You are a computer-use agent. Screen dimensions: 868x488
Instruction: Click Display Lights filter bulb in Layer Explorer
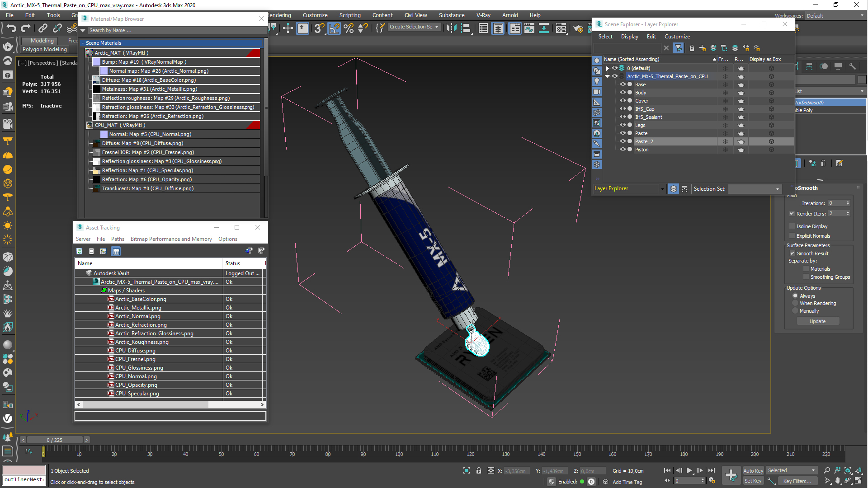pos(597,81)
